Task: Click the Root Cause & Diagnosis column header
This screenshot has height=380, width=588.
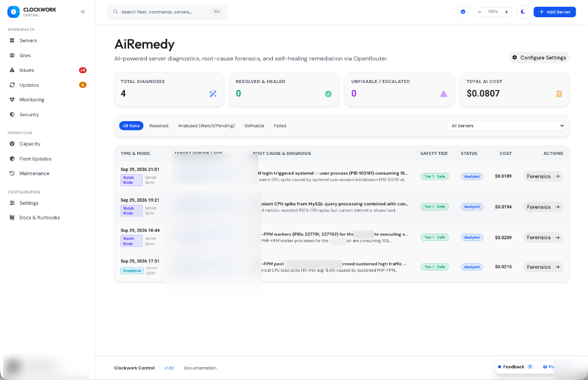Action: 282,153
